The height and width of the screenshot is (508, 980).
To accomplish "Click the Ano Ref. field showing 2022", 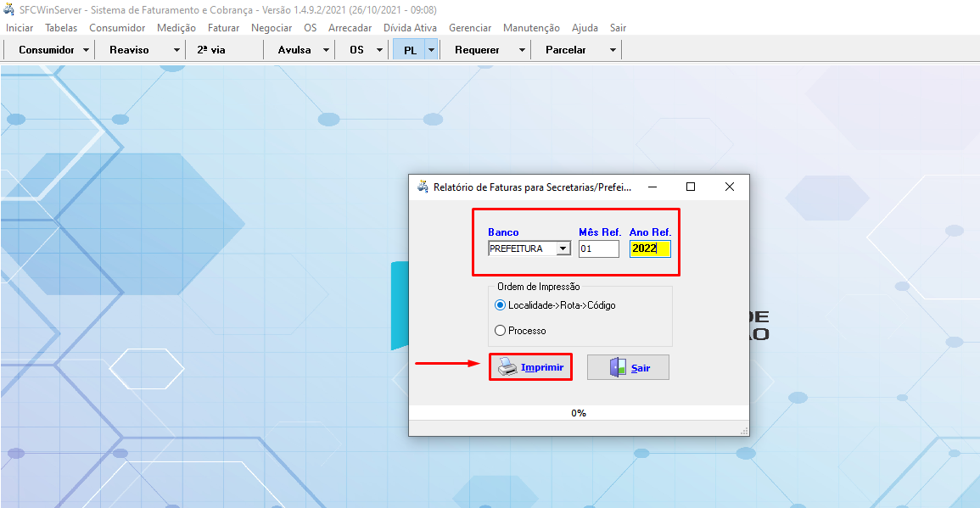I will tap(650, 249).
